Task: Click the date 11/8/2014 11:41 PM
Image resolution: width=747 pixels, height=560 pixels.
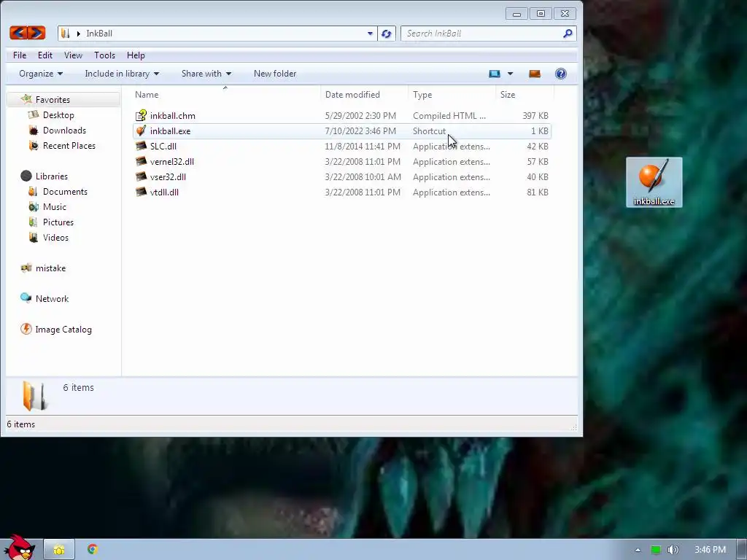Action: [x=362, y=146]
